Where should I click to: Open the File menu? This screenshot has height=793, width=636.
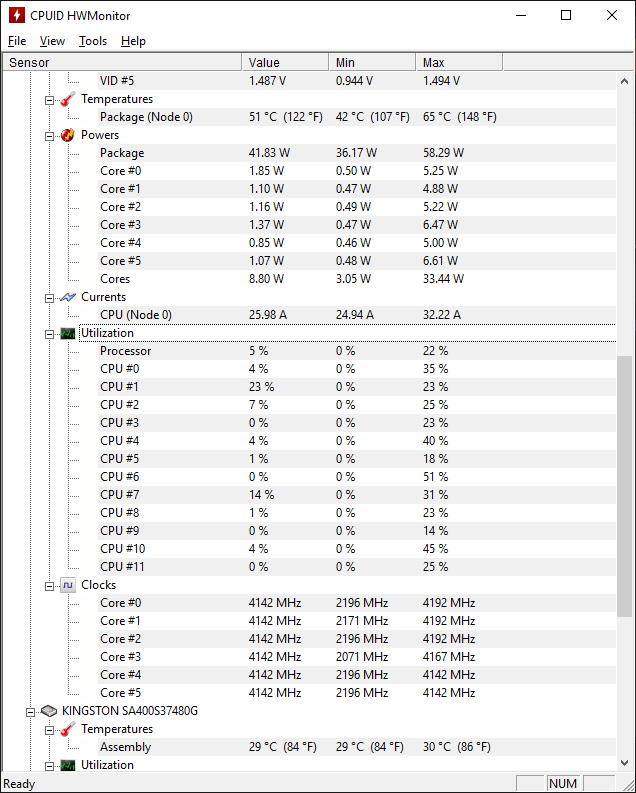point(17,41)
